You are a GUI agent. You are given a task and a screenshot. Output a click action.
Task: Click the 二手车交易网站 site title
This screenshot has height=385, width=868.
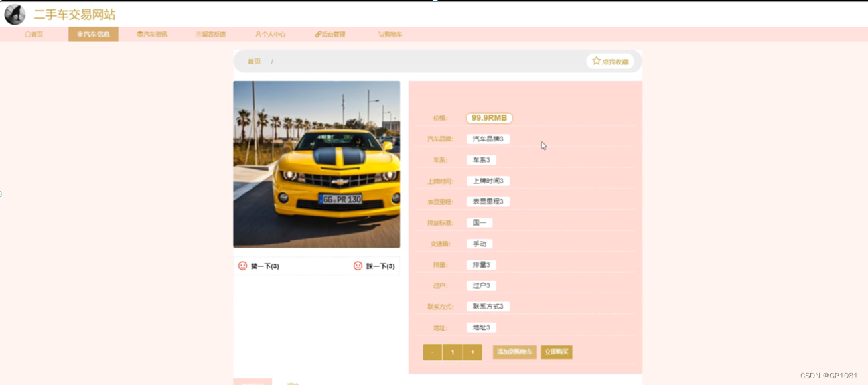click(x=74, y=15)
